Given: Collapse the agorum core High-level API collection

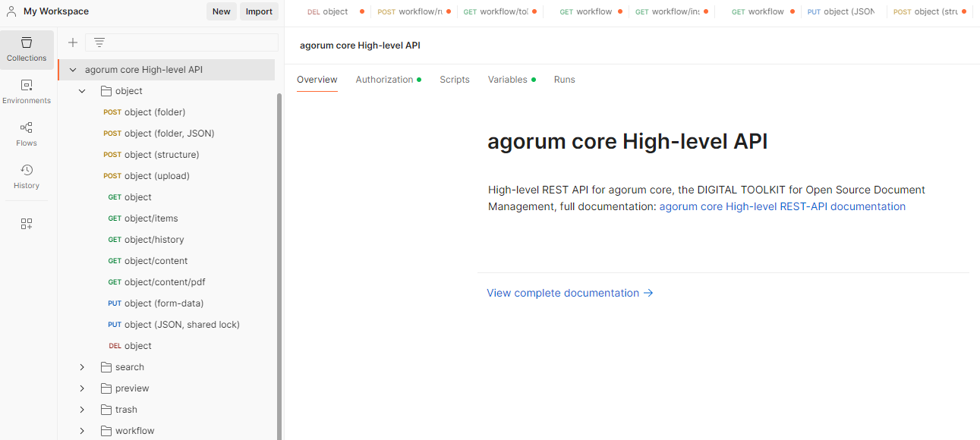Looking at the screenshot, I should pos(73,70).
